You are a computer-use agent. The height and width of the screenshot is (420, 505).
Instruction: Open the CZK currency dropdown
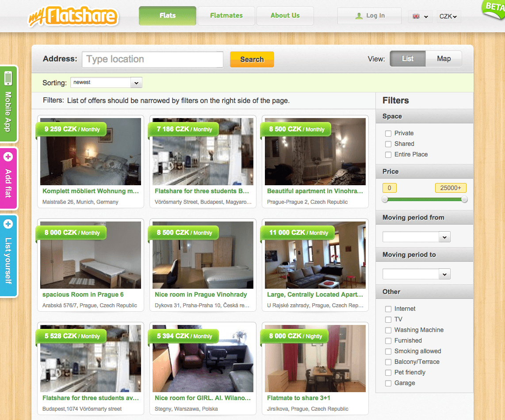coord(448,16)
